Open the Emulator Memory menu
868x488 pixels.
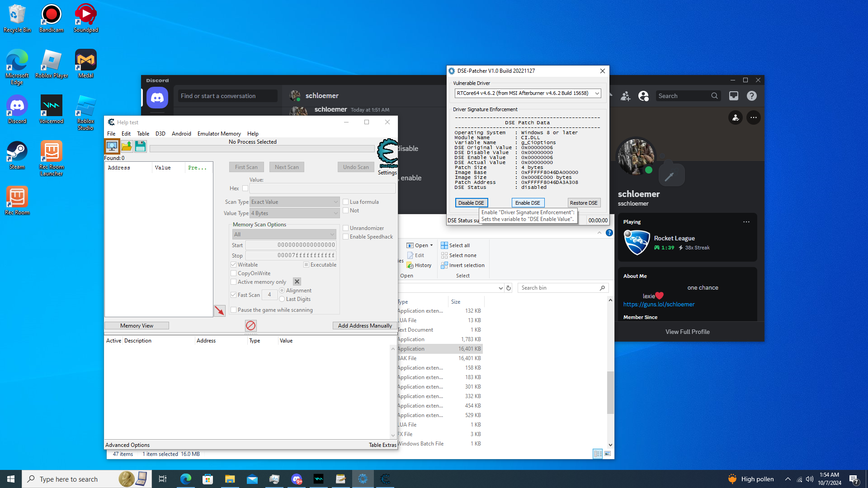coord(219,134)
